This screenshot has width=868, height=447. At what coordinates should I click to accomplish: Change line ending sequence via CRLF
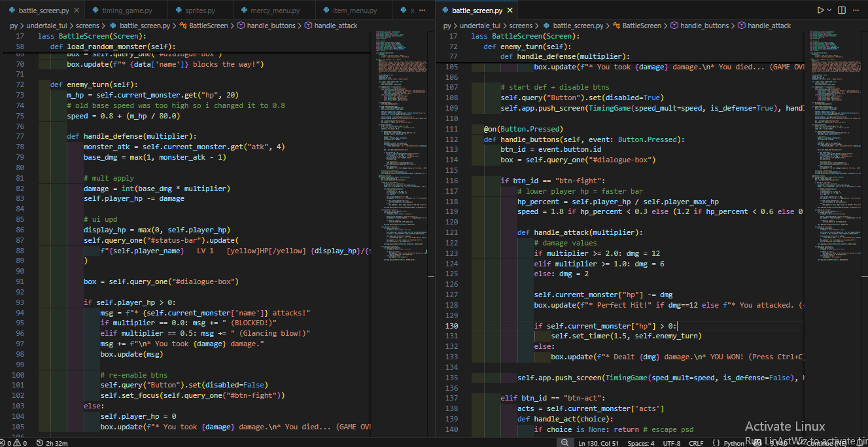pos(696,443)
